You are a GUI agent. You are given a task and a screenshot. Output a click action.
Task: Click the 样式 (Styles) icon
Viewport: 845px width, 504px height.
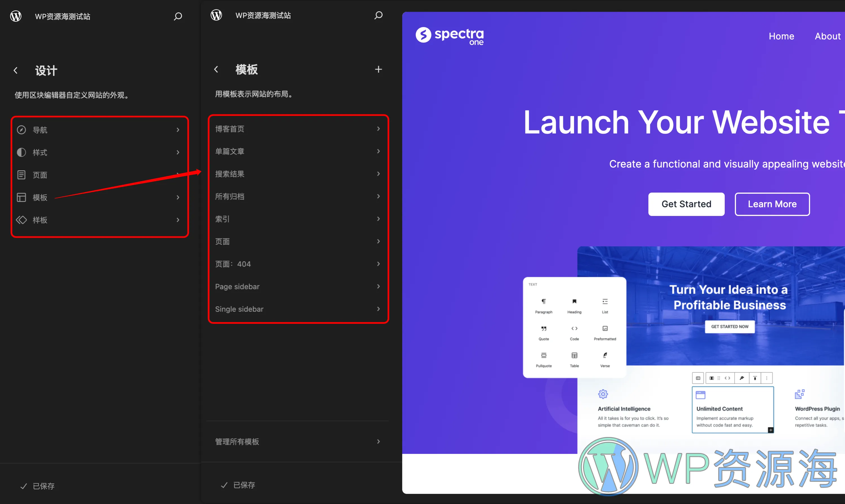21,152
